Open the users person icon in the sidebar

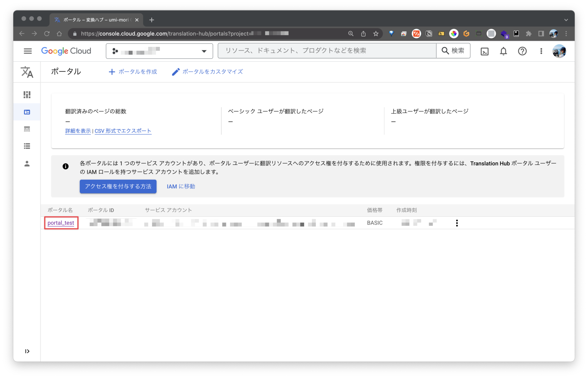pos(27,164)
